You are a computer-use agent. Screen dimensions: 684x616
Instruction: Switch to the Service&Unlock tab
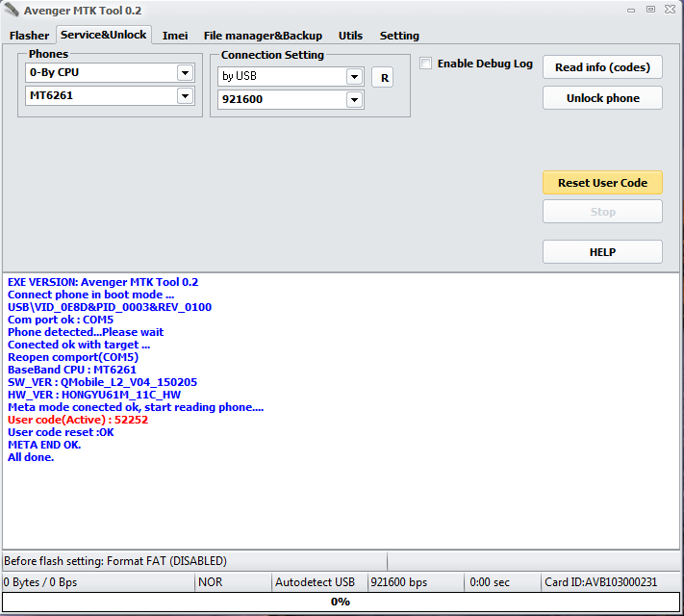click(103, 35)
